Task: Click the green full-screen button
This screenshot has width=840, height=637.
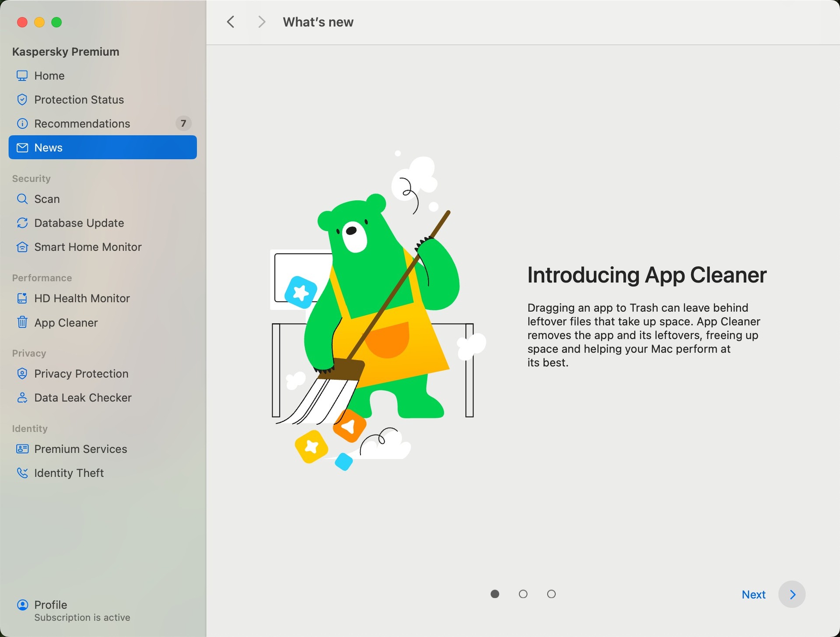Action: pyautogui.click(x=56, y=22)
